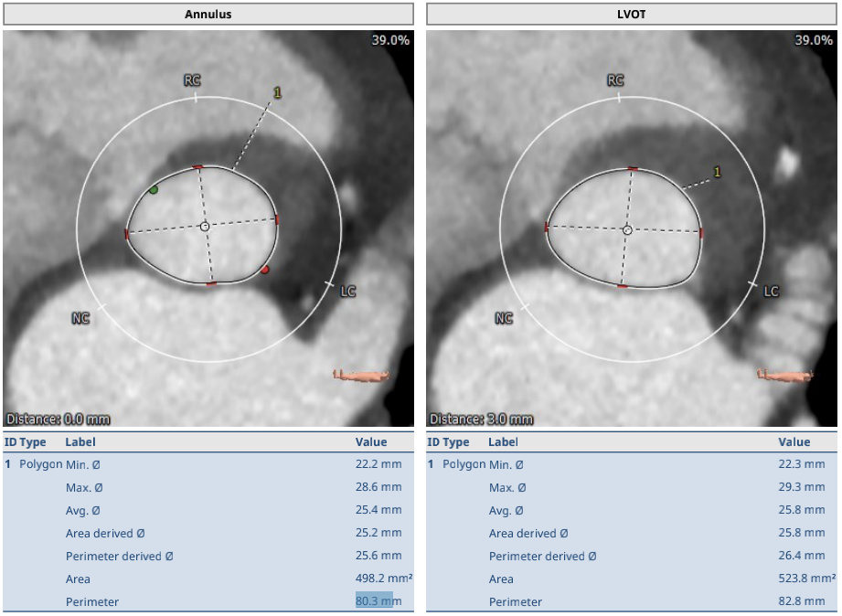Select the red dot marker on the annulus contour

point(265,270)
